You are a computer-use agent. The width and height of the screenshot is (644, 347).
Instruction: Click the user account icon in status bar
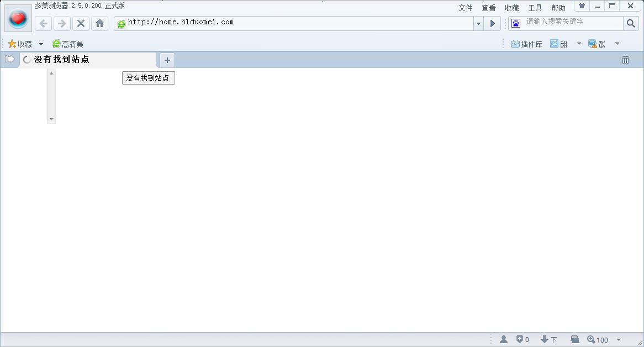click(504, 339)
